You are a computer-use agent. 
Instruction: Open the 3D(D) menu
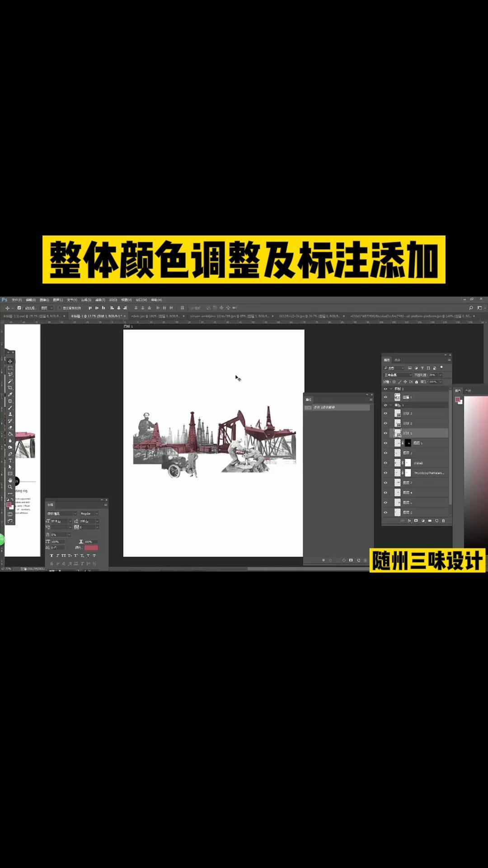point(113,300)
